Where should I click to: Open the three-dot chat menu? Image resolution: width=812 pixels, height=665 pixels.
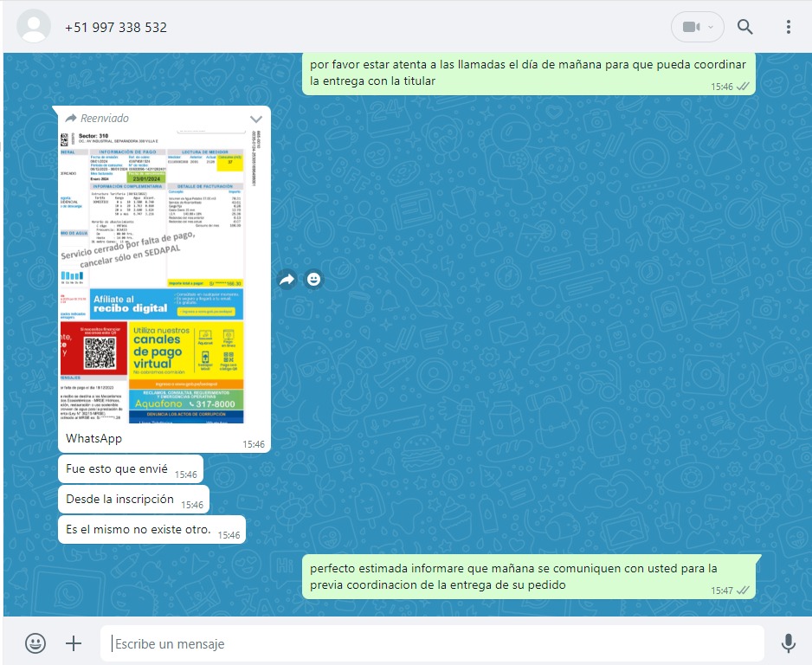(x=788, y=27)
